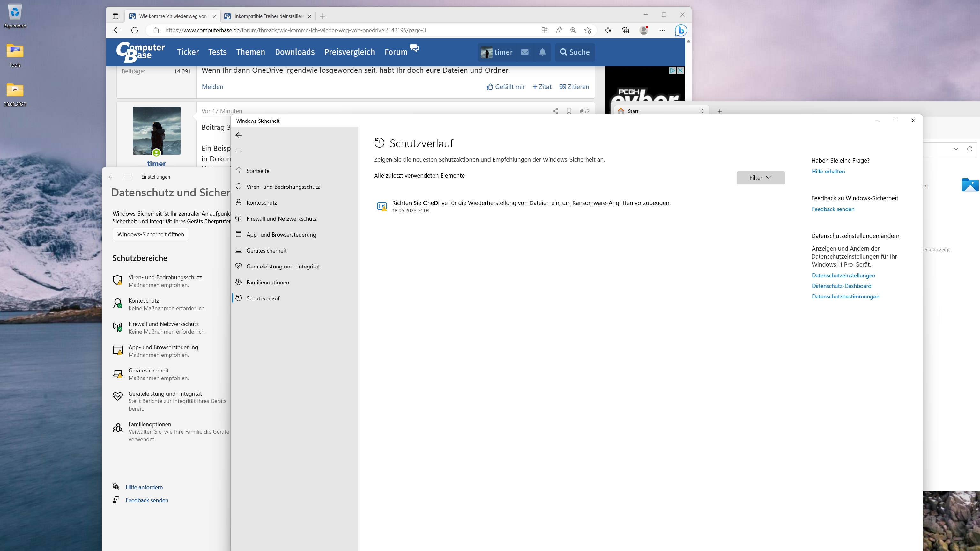Toggle Windows-Sicherheit hamburger navigation menu
Viewport: 980px width, 551px height.
(239, 151)
